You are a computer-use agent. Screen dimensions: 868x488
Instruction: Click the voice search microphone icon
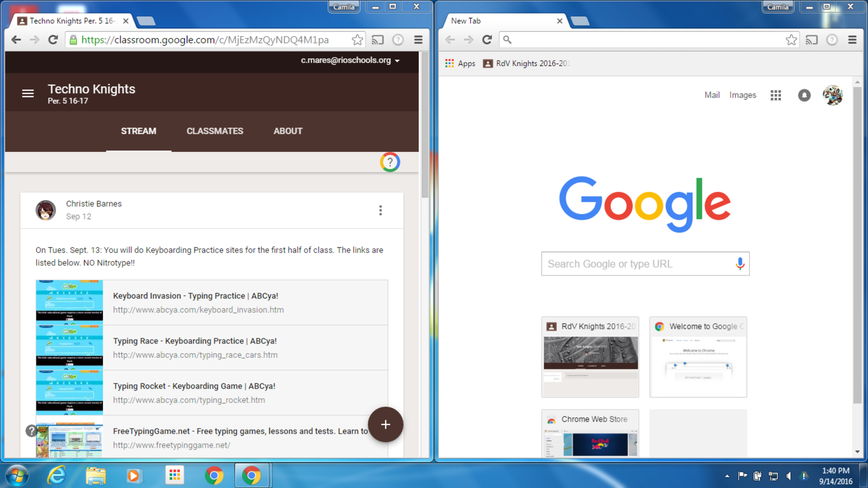(x=740, y=264)
